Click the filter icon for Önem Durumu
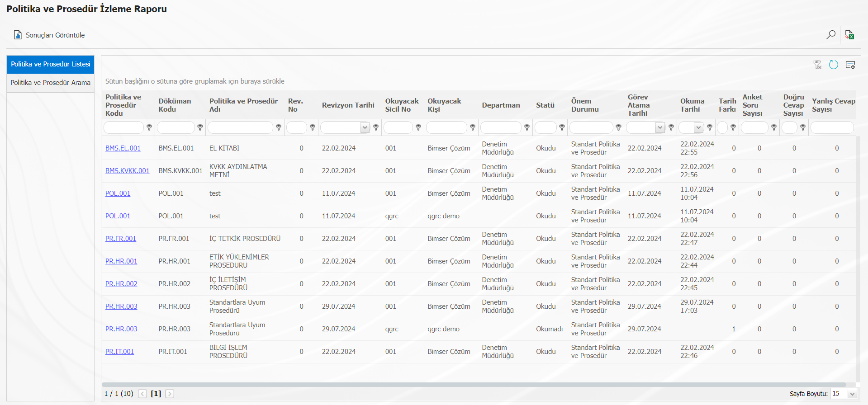Screen dimensions: 868x405 tap(618, 127)
